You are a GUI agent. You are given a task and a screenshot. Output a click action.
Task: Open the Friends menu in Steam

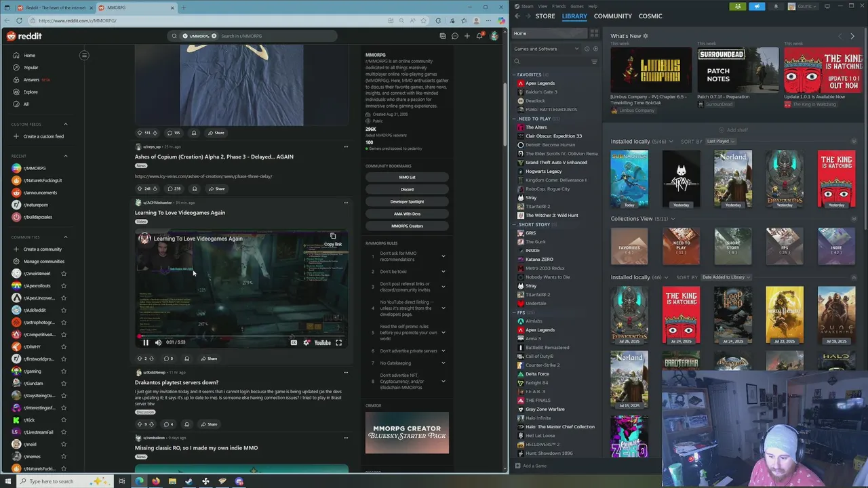(x=559, y=6)
